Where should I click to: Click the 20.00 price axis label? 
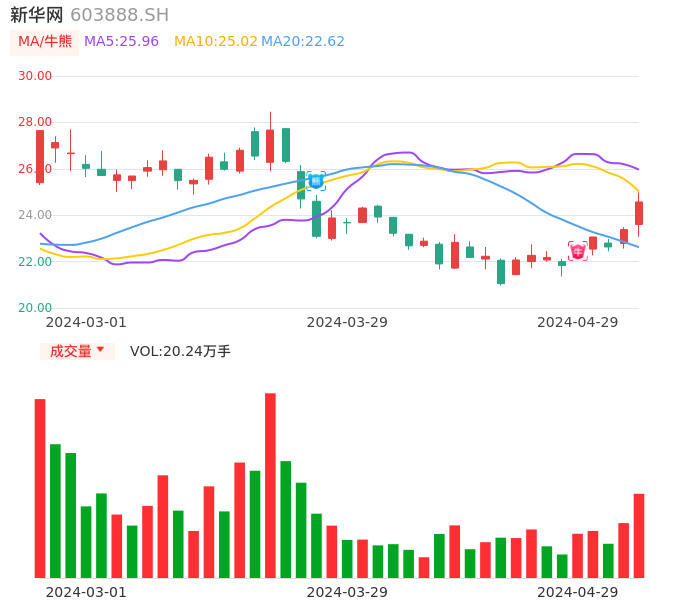(x=35, y=308)
